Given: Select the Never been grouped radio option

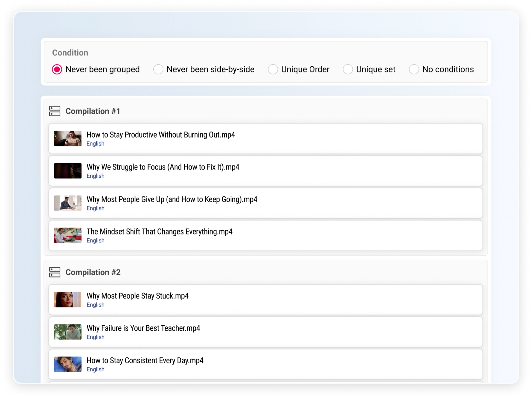Looking at the screenshot, I should [x=57, y=69].
